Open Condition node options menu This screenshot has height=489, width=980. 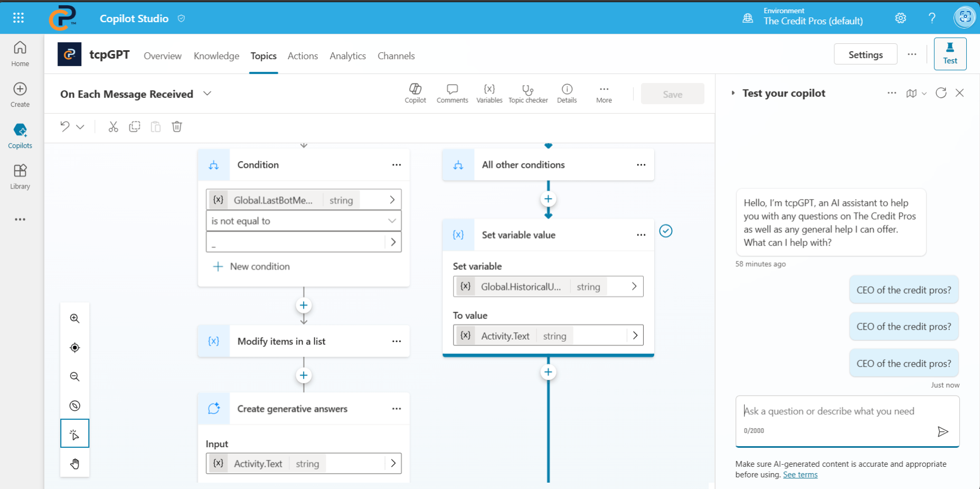pos(397,165)
